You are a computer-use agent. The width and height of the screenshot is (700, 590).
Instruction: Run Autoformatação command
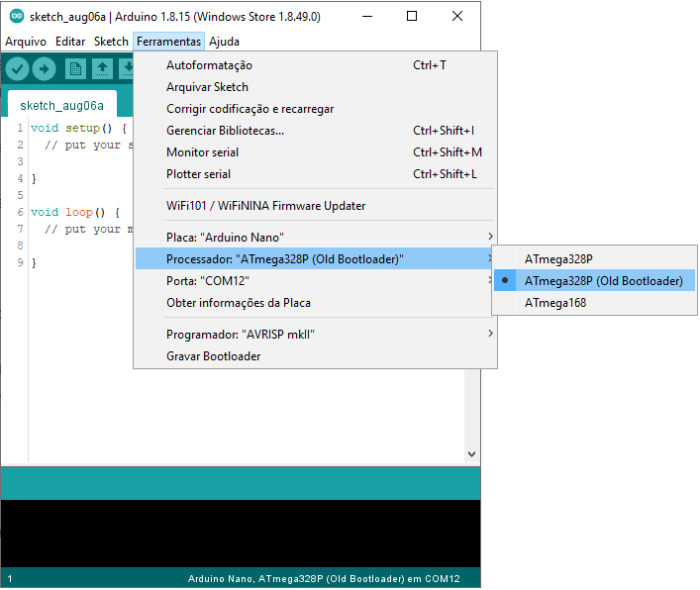[x=316, y=65]
